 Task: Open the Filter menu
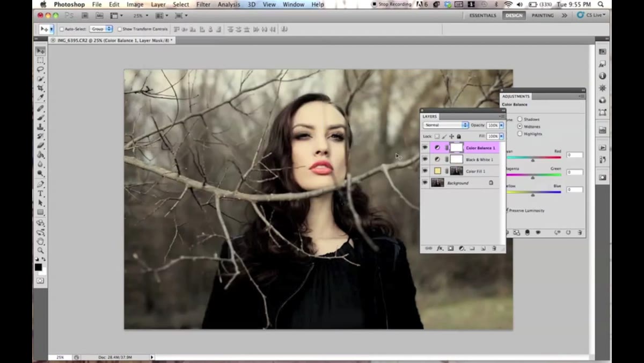click(203, 4)
